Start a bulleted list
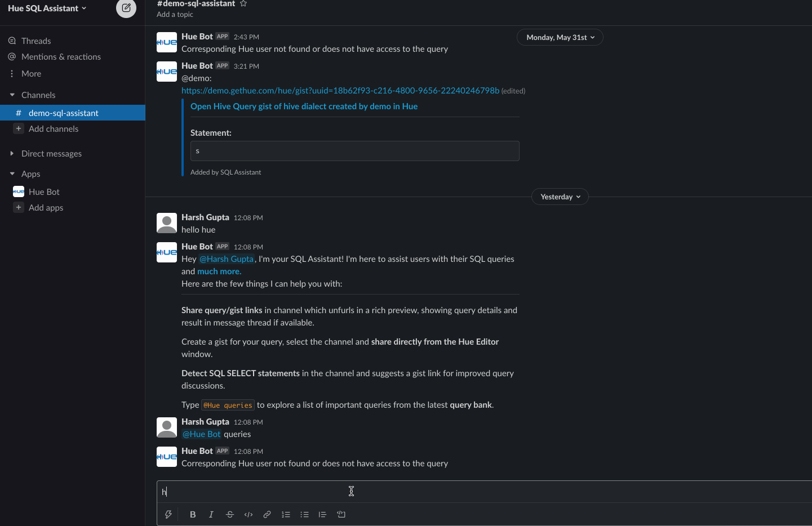Image resolution: width=812 pixels, height=526 pixels. pos(304,514)
